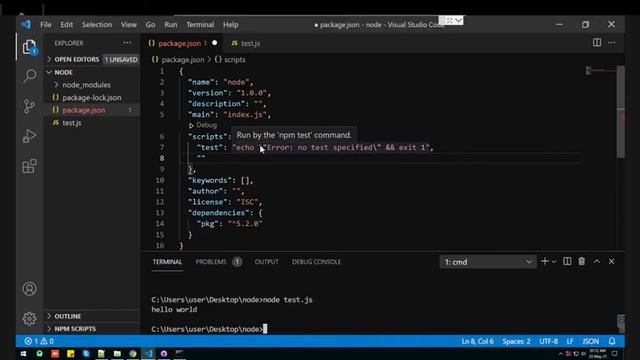Close the terminal panel
This screenshot has height=360, width=640.
[x=611, y=261]
